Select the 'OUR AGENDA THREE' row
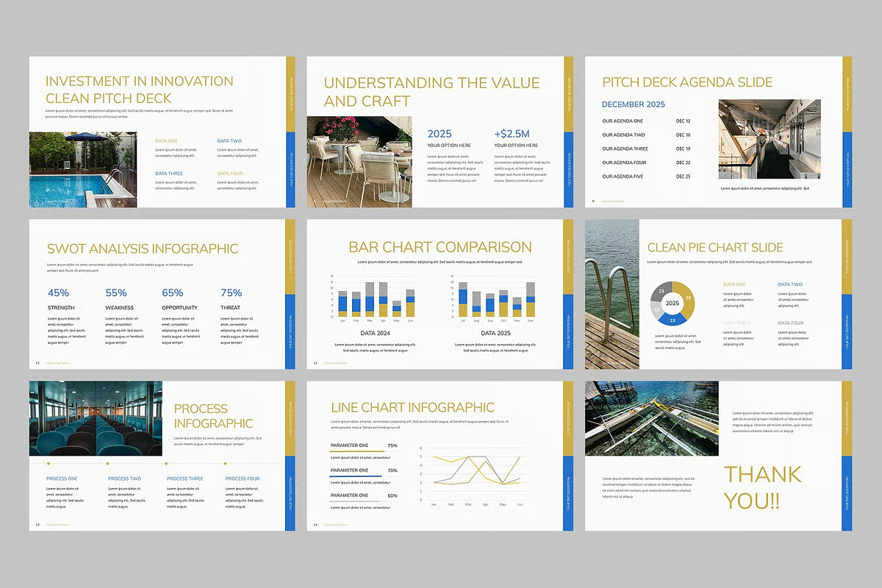Image resolution: width=882 pixels, height=588 pixels. [x=646, y=149]
